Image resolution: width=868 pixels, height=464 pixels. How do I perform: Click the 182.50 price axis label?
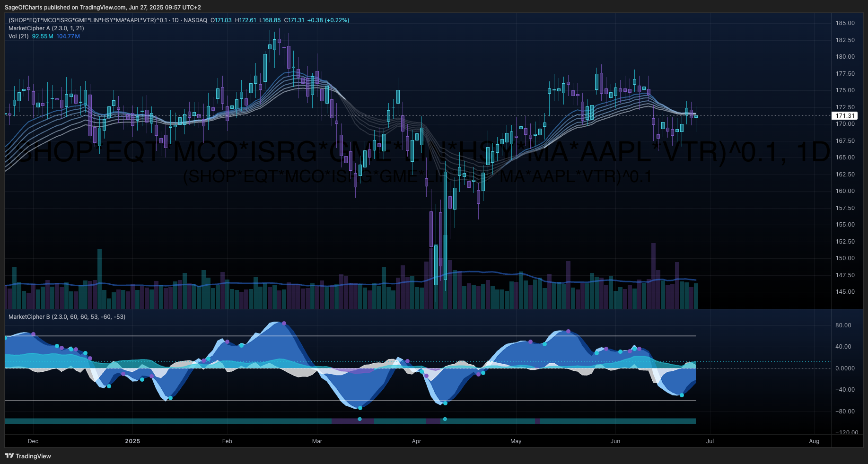pos(845,40)
